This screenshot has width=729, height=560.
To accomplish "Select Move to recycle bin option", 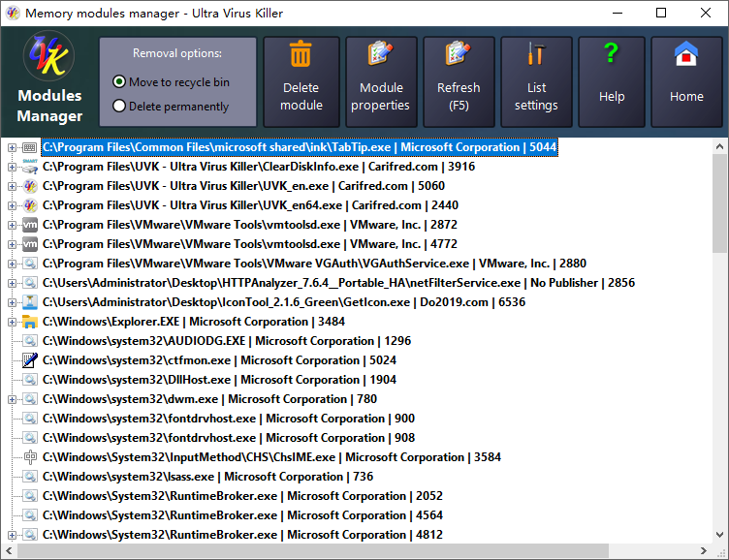I will (x=119, y=82).
